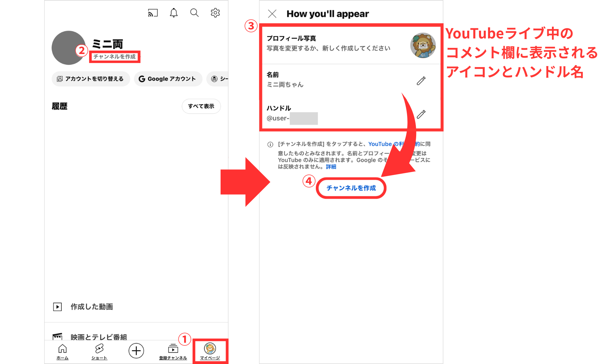Open notifications via the bell icon

174,12
